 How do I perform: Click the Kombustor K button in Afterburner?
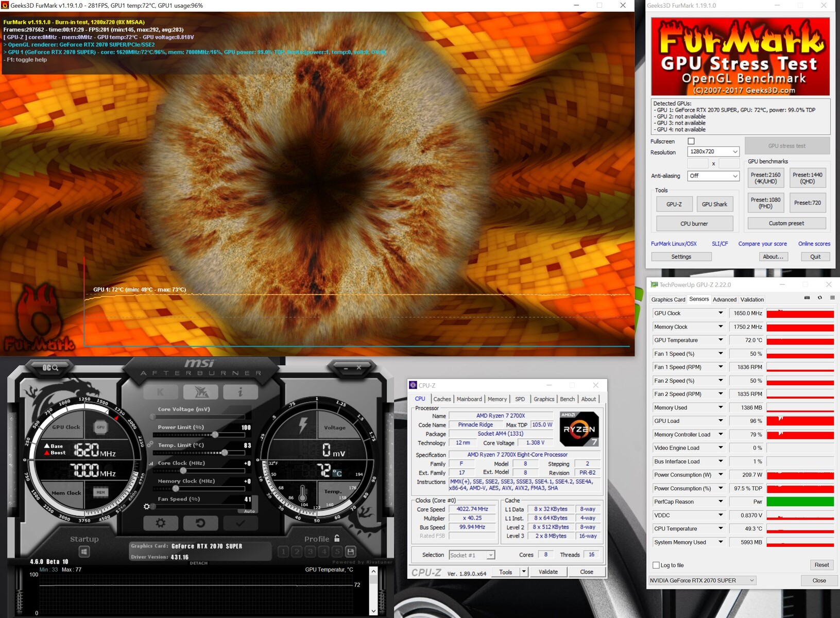tap(161, 392)
